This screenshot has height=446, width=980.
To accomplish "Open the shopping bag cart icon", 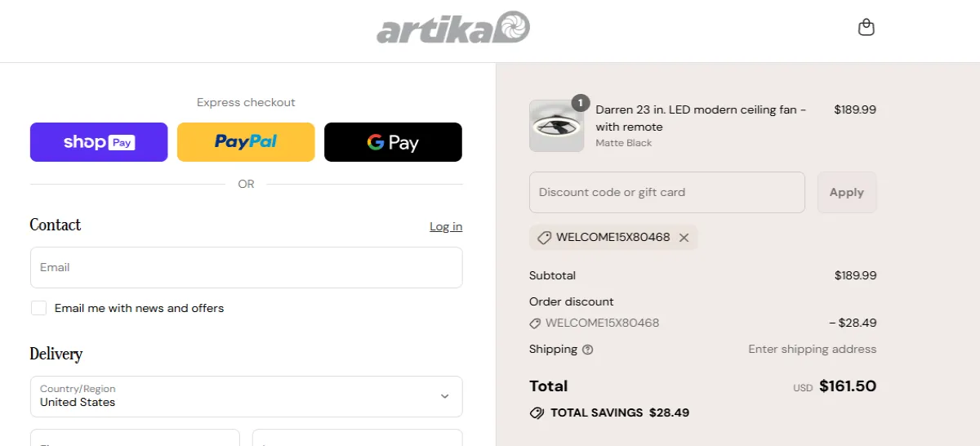I will pyautogui.click(x=866, y=28).
